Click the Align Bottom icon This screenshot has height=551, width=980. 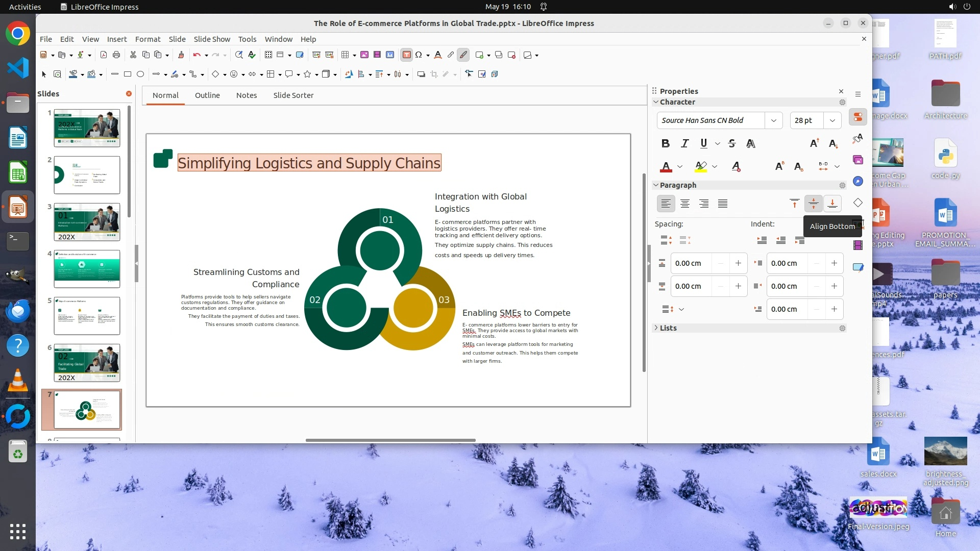[x=832, y=204]
